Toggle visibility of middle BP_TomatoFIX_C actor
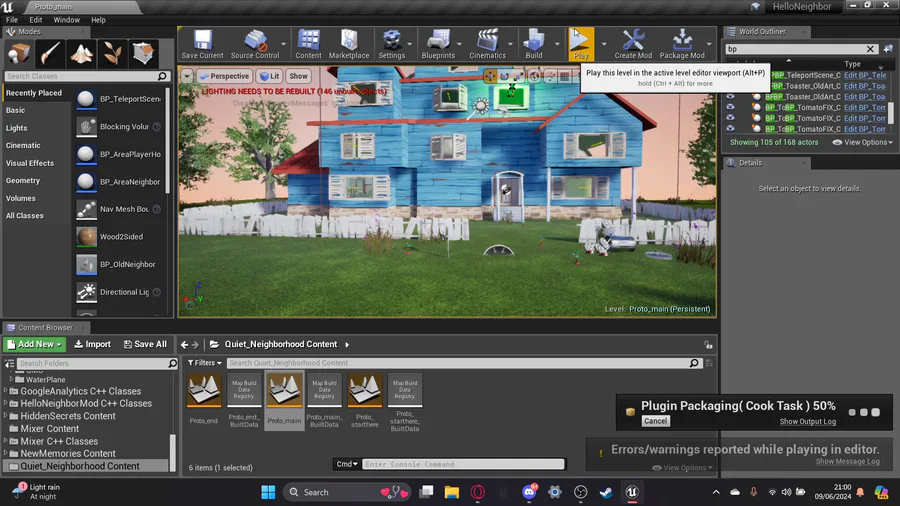 (x=730, y=118)
